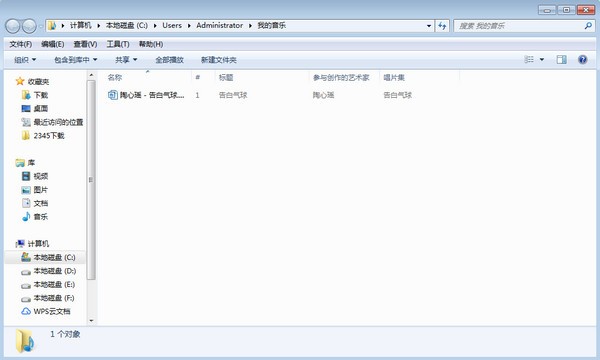The image size is (600, 360).
Task: Open the 组织 dropdown menu
Action: 25,60
